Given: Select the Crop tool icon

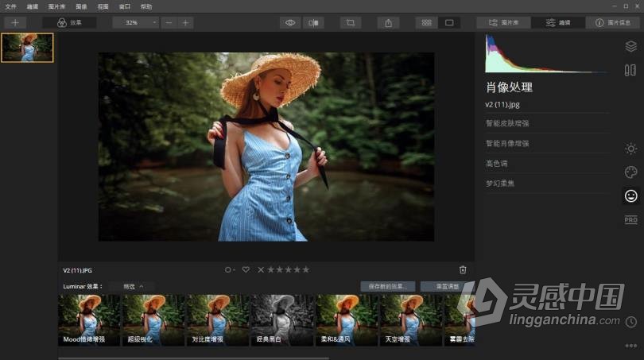Looking at the screenshot, I should tap(351, 22).
